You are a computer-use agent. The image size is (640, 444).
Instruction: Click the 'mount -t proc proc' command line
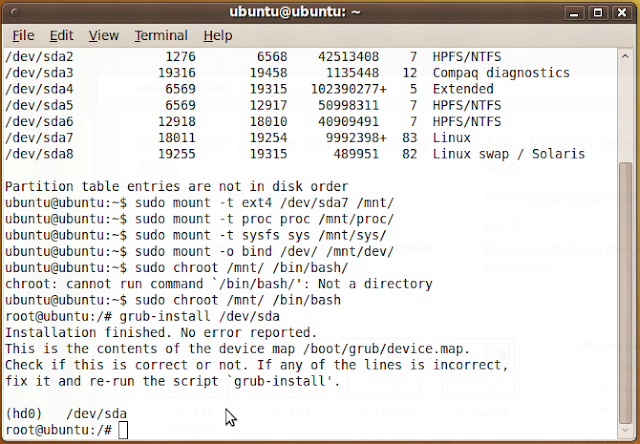click(x=200, y=219)
